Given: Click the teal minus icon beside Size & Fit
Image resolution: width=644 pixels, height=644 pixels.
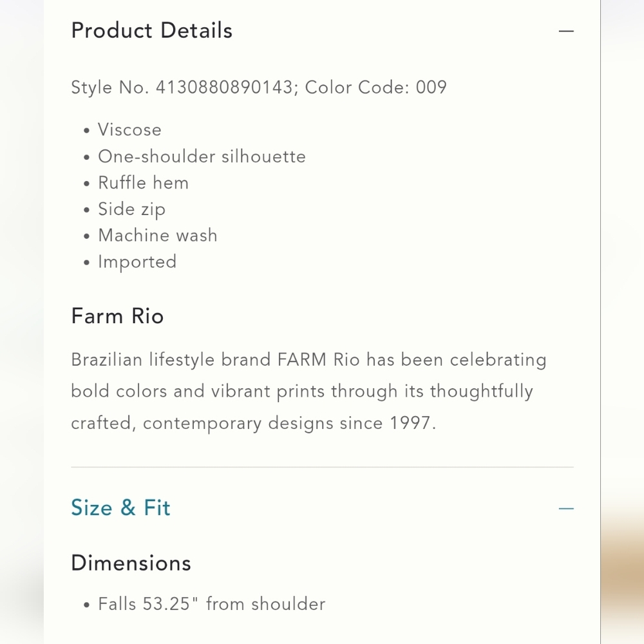Looking at the screenshot, I should [566, 508].
